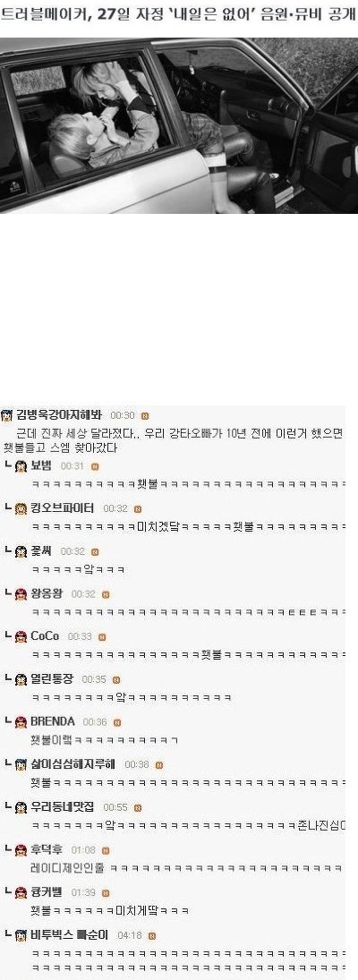Click the avatar icon next to 보밤
The image size is (358, 980).
[x=21, y=466]
